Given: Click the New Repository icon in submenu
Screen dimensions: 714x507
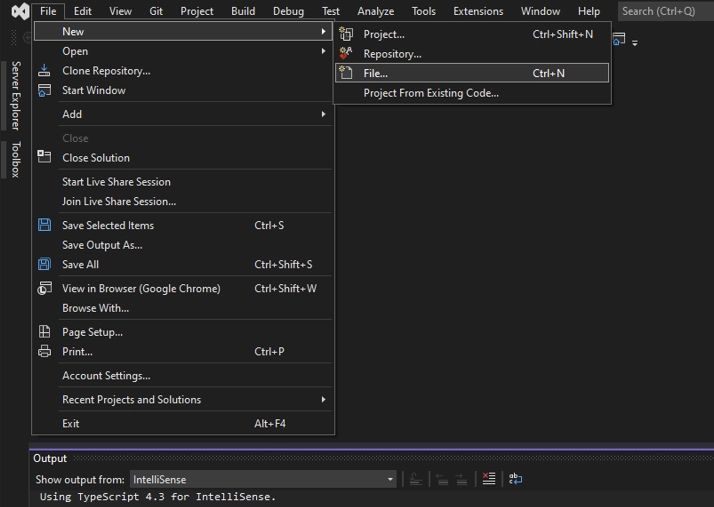Looking at the screenshot, I should click(346, 53).
